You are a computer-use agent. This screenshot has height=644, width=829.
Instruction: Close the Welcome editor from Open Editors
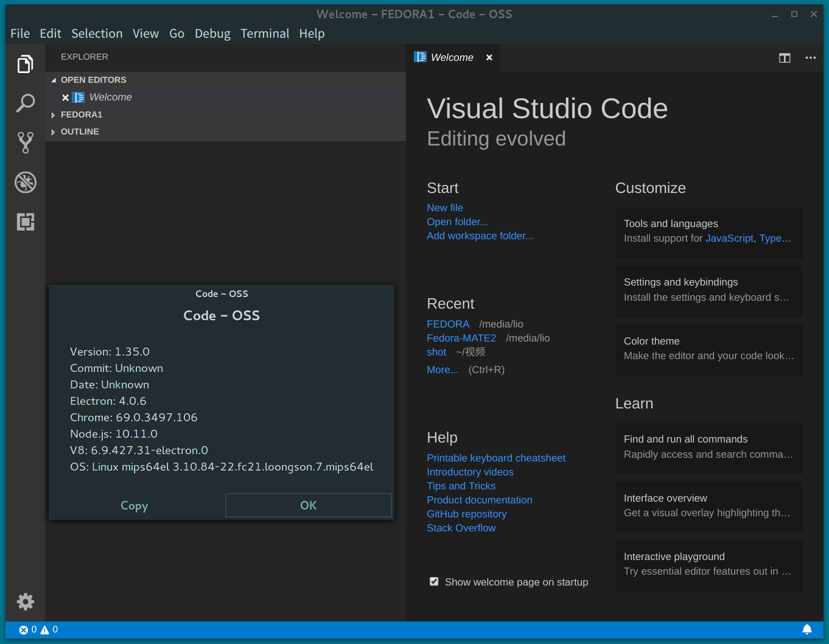point(65,97)
